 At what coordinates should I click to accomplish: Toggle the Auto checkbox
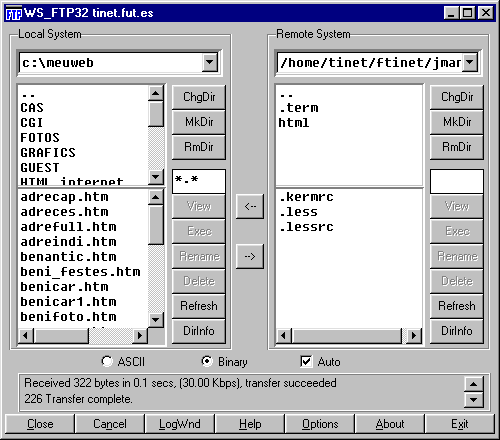320,362
